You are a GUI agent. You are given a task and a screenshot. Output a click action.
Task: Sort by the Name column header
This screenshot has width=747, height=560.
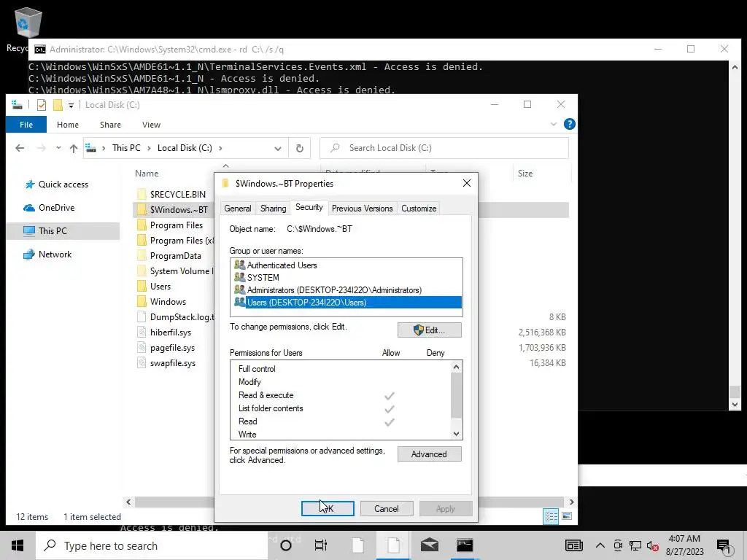pos(147,174)
